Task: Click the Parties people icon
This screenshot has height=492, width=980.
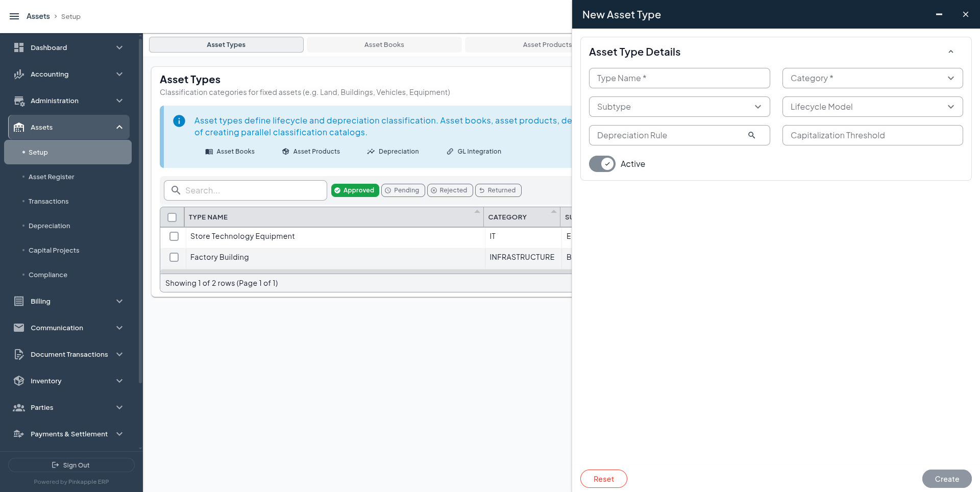Action: click(19, 407)
